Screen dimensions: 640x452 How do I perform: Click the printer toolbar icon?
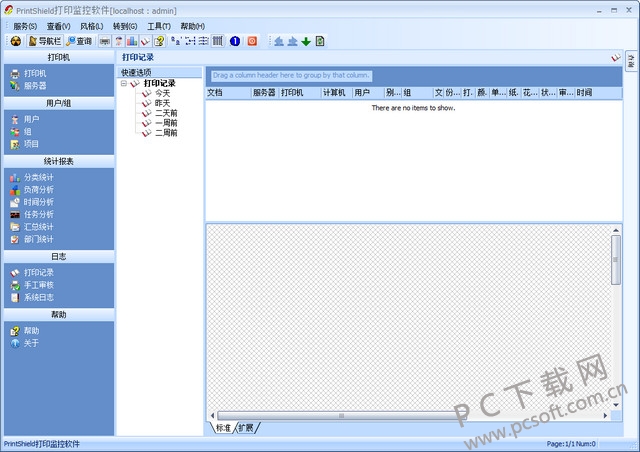pos(105,41)
